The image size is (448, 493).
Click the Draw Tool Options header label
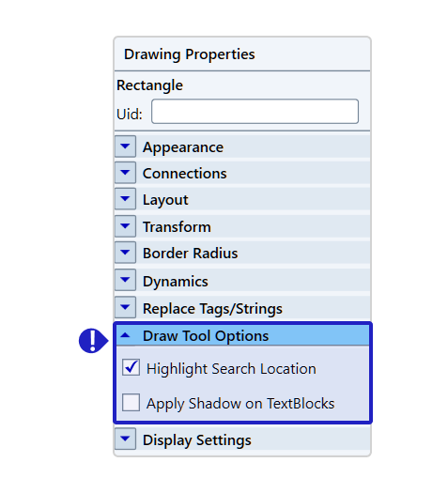tap(206, 336)
